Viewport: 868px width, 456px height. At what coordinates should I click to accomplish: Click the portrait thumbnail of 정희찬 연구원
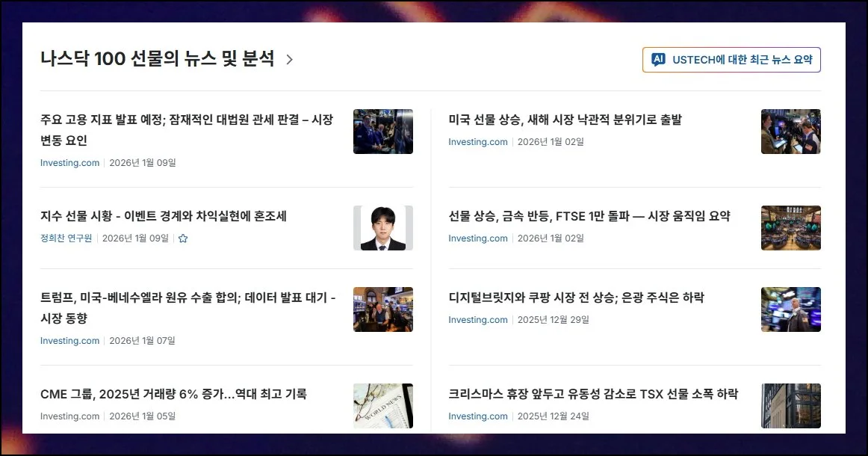click(383, 228)
